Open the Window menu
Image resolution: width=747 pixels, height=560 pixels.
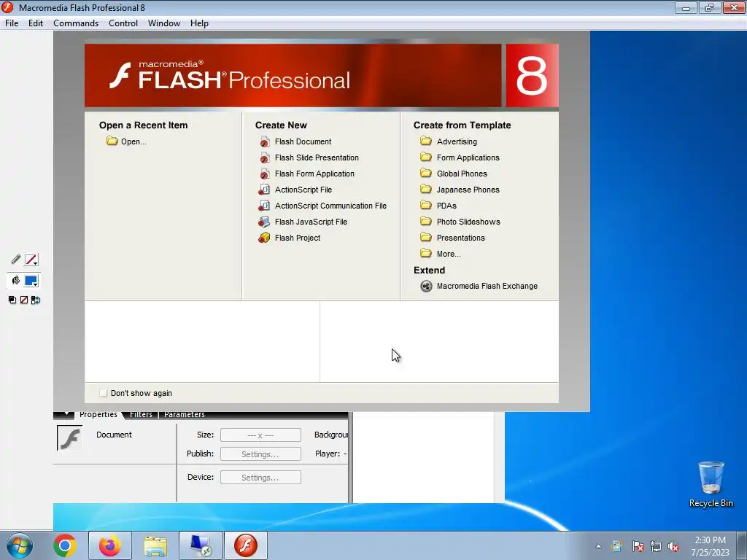pyautogui.click(x=164, y=23)
